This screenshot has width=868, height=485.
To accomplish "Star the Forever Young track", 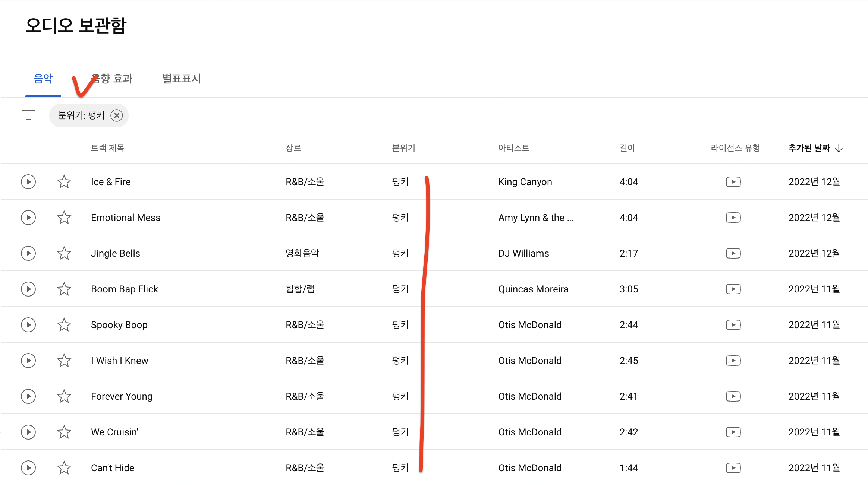I will (x=64, y=396).
